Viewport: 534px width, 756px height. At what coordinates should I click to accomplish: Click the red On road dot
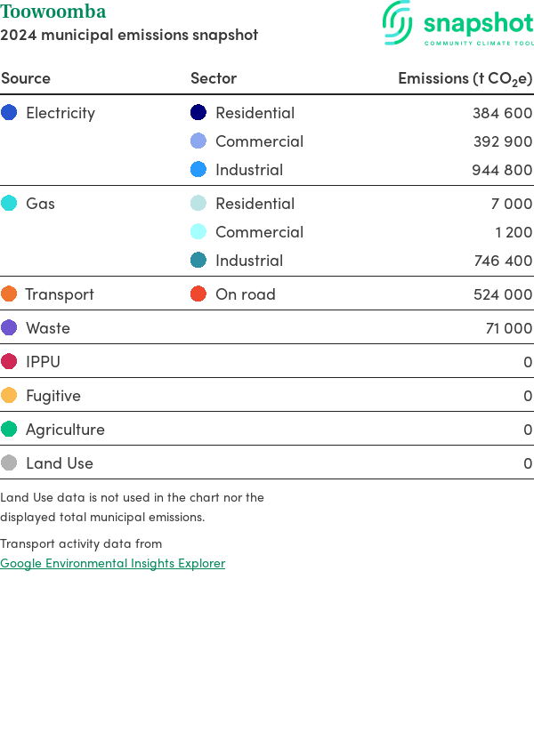(198, 294)
